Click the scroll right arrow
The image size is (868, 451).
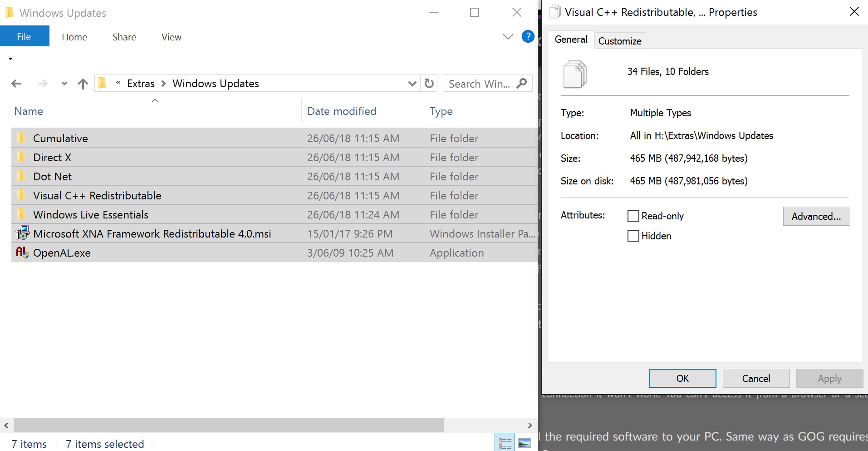tap(530, 425)
